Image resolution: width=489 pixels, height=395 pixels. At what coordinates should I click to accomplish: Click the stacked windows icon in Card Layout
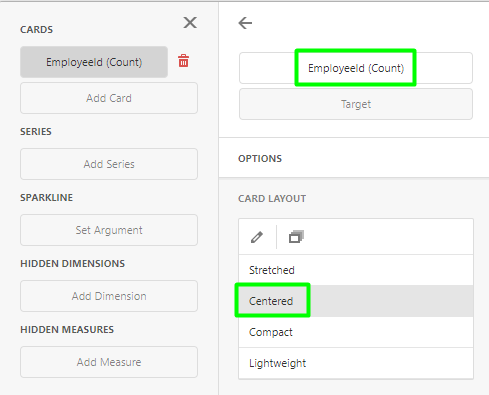pyautogui.click(x=296, y=237)
